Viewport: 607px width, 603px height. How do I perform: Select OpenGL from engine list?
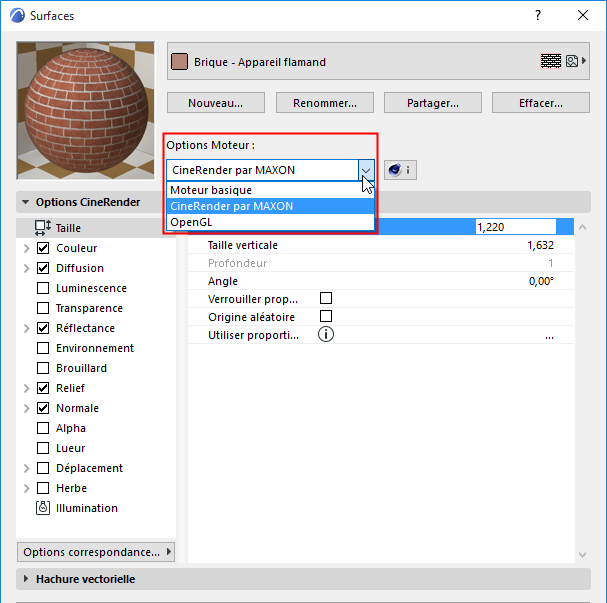point(271,222)
